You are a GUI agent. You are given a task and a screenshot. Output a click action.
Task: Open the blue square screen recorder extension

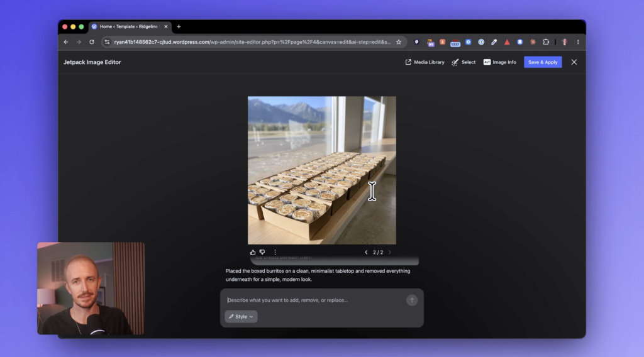tap(468, 42)
